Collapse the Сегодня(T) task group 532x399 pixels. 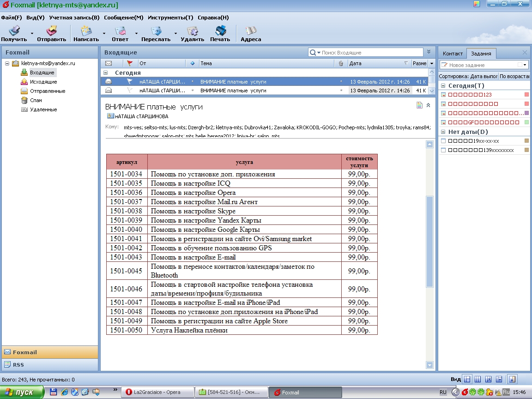pyautogui.click(x=443, y=86)
